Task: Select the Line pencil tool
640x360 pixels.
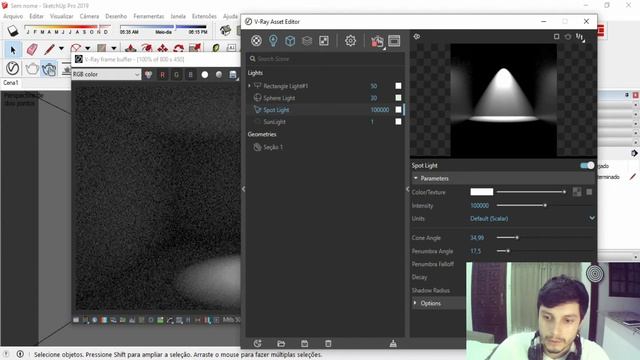Action: pos(49,49)
